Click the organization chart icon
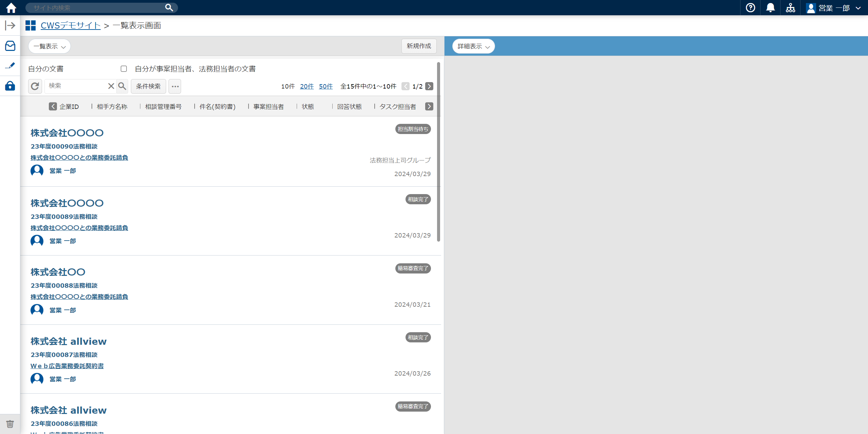 (x=790, y=7)
